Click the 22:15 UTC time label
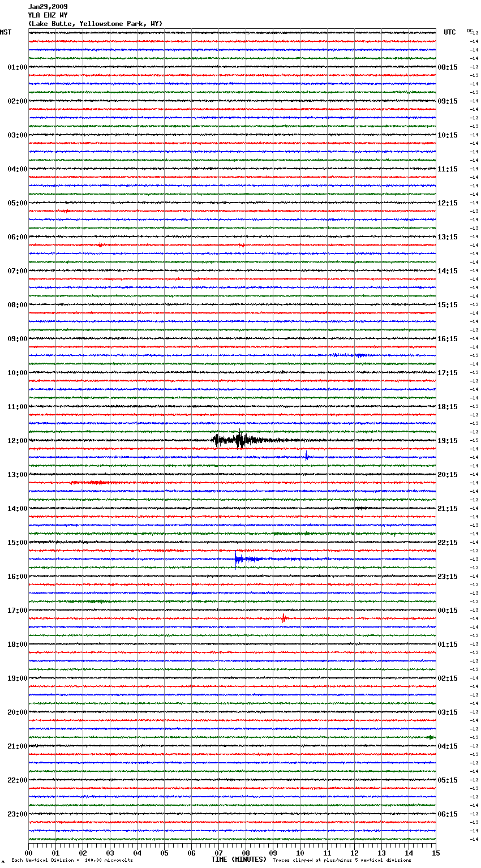The image size is (481, 868). coord(448,543)
